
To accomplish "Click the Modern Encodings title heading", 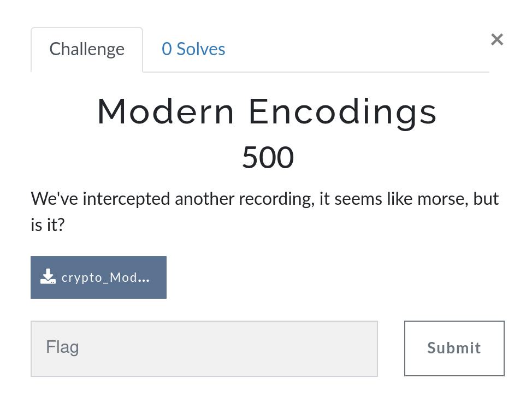I will point(267,112).
